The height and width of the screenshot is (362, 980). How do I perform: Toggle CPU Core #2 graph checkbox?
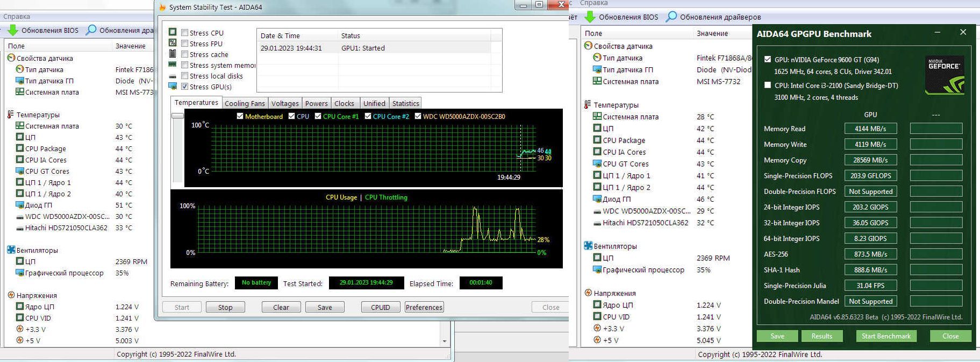coord(368,116)
